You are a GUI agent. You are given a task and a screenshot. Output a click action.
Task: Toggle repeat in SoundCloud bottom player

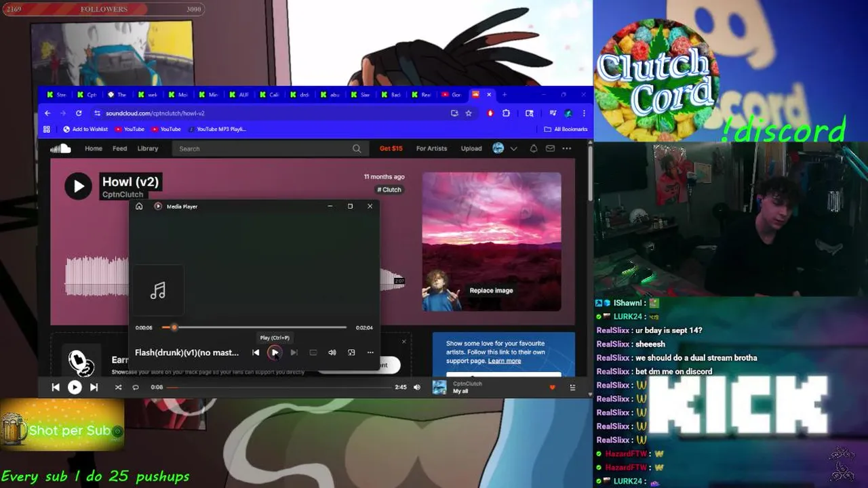(x=136, y=387)
